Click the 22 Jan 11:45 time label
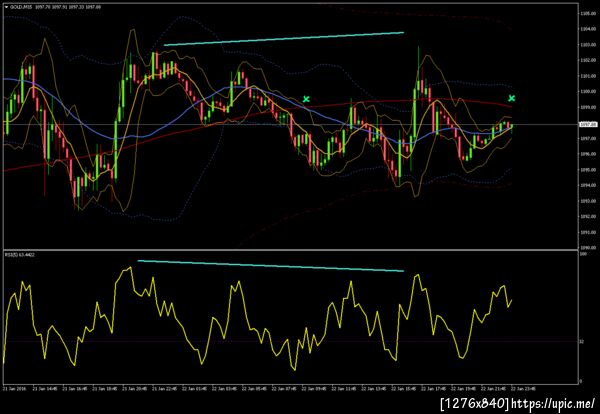The image size is (600, 414). click(x=343, y=388)
